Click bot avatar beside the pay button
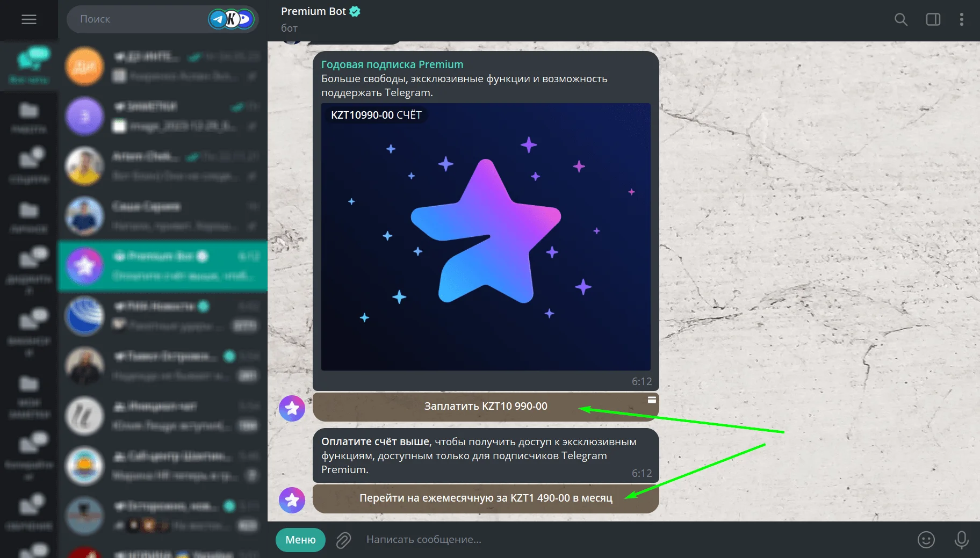 point(292,408)
